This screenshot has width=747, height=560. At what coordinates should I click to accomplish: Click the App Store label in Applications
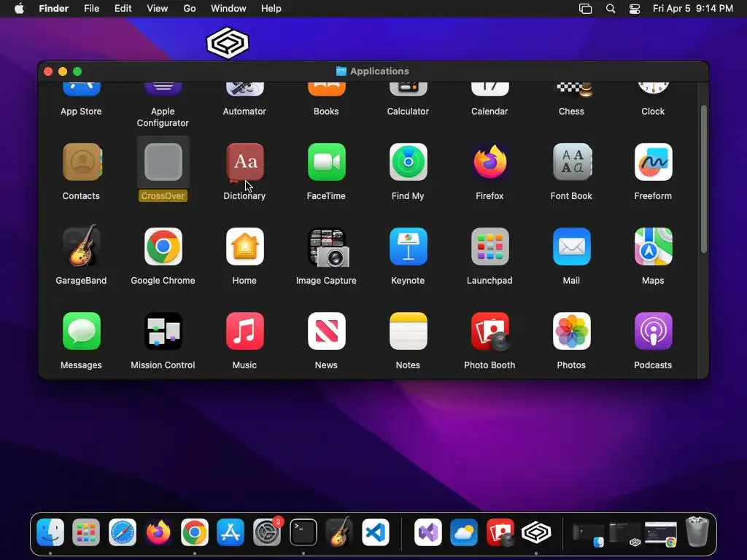coord(81,112)
